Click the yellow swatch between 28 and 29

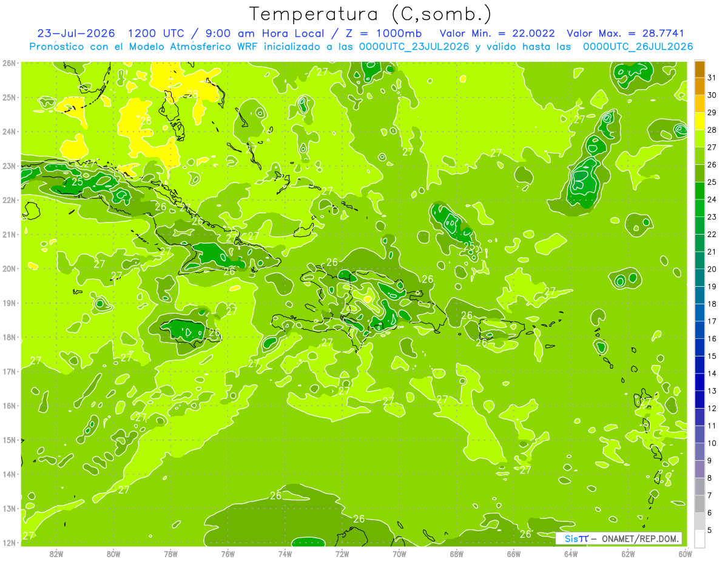tap(700, 122)
